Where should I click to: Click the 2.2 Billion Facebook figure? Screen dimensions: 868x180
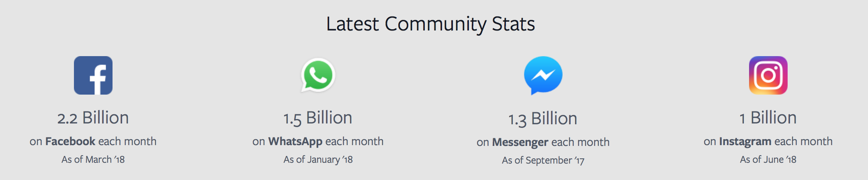pos(93,118)
